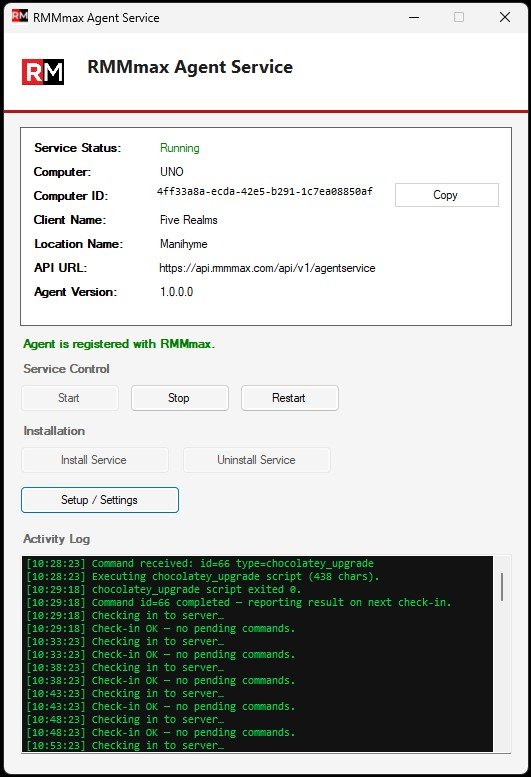The height and width of the screenshot is (777, 531).
Task: Click the RMMmax Agent Service header title
Action: [190, 67]
